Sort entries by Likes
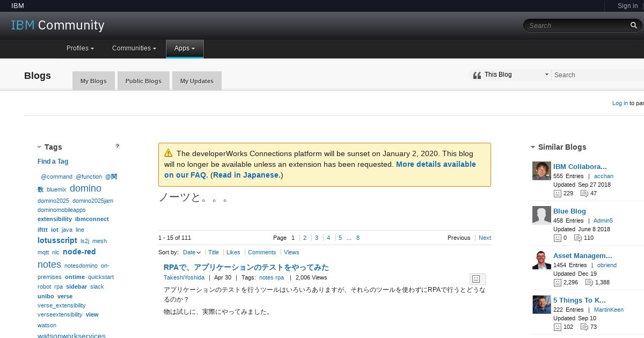 pyautogui.click(x=233, y=252)
